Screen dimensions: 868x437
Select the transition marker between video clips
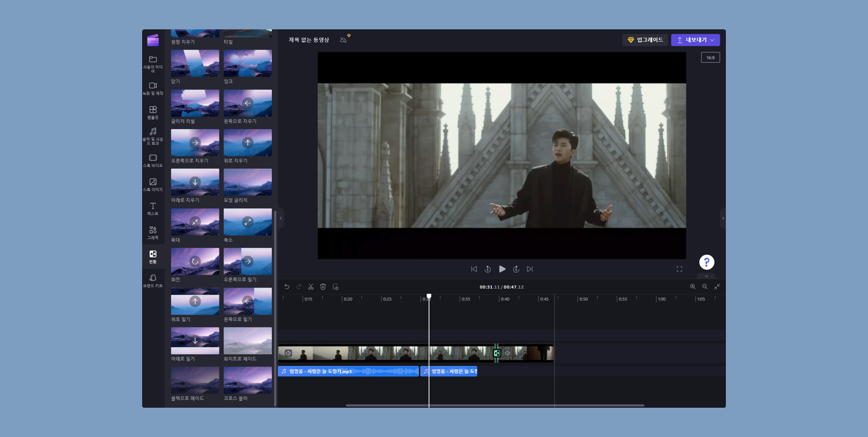497,353
